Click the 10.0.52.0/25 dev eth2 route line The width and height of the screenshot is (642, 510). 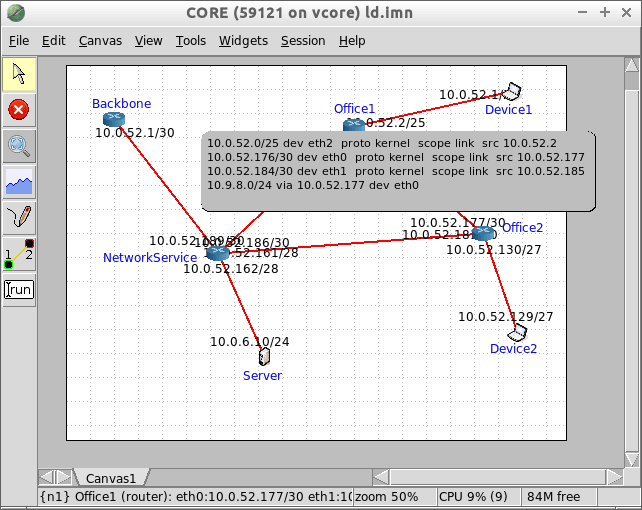[382, 143]
